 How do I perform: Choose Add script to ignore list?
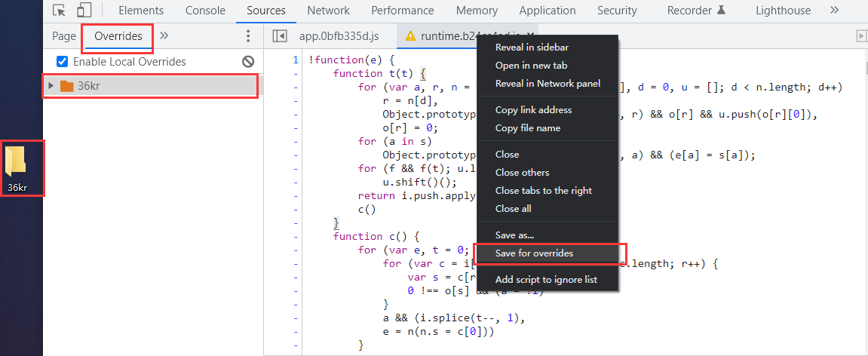(x=546, y=280)
